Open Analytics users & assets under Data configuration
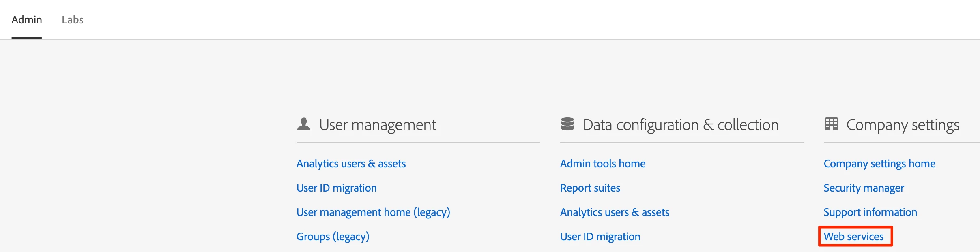Viewport: 980px width, 252px height. [615, 212]
